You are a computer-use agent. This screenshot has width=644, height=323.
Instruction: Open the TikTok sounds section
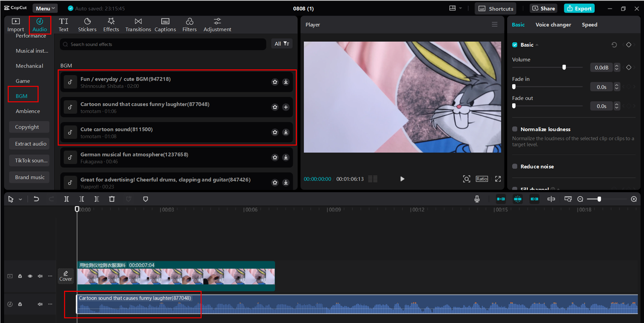[29, 160]
